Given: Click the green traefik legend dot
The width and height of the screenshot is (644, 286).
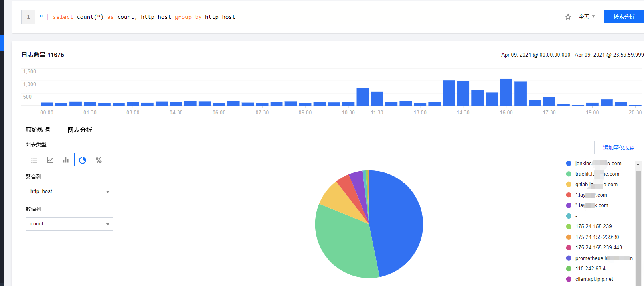Looking at the screenshot, I should [569, 174].
